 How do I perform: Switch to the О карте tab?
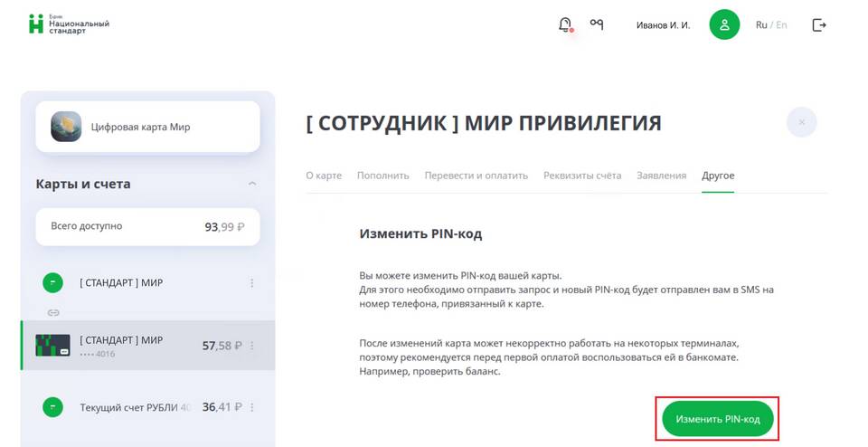(x=324, y=176)
